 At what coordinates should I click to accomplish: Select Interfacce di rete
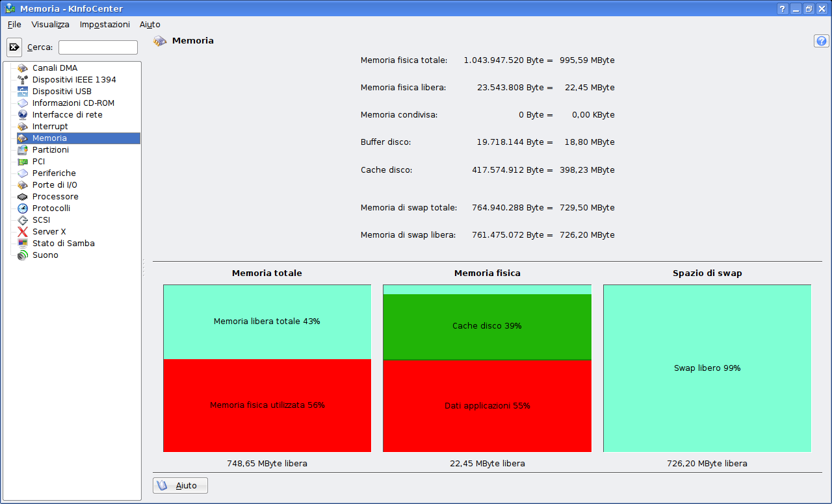point(68,115)
